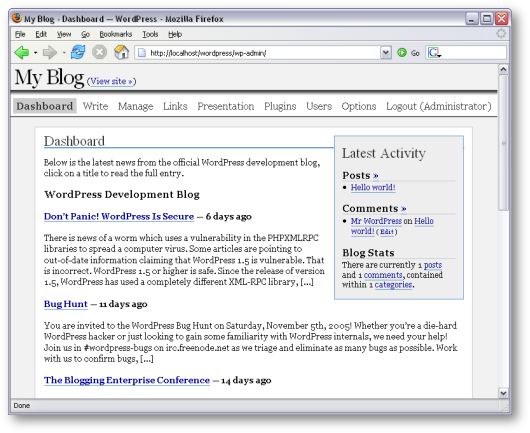Switch to the Write tab
Viewport: 530px width, 433px height.
click(95, 106)
